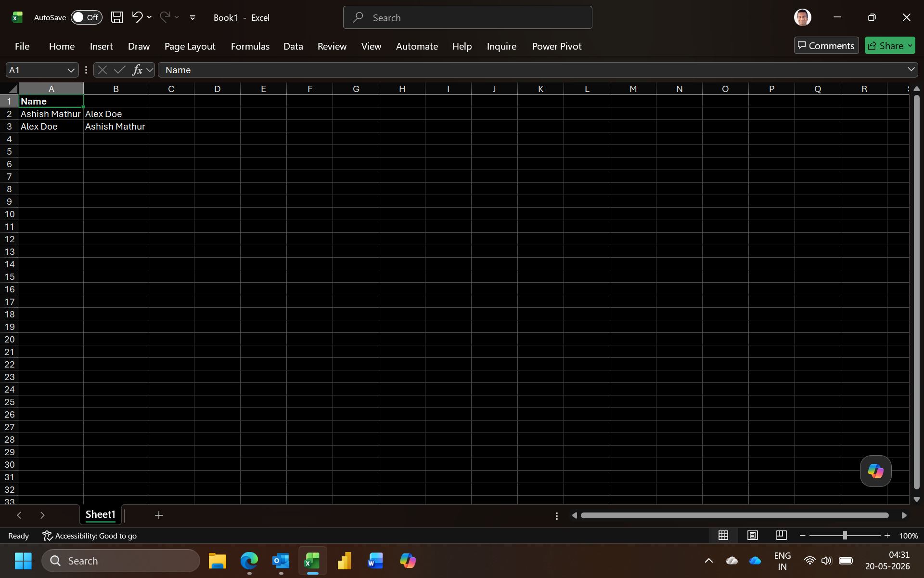Click the Save icon in title bar
924x578 pixels.
[117, 17]
